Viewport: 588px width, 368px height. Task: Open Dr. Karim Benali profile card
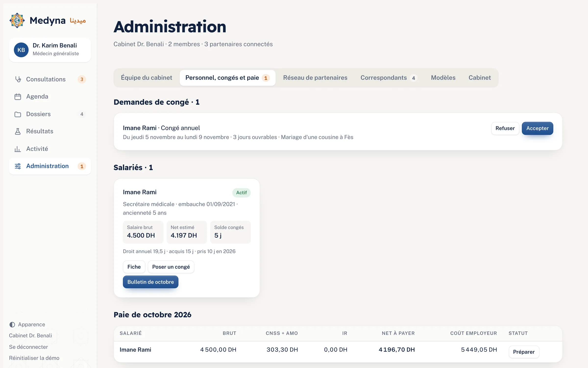(x=50, y=50)
